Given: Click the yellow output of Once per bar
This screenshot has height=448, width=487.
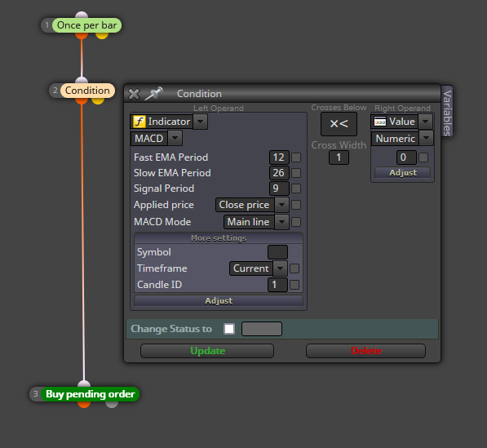Looking at the screenshot, I should click(x=102, y=35).
